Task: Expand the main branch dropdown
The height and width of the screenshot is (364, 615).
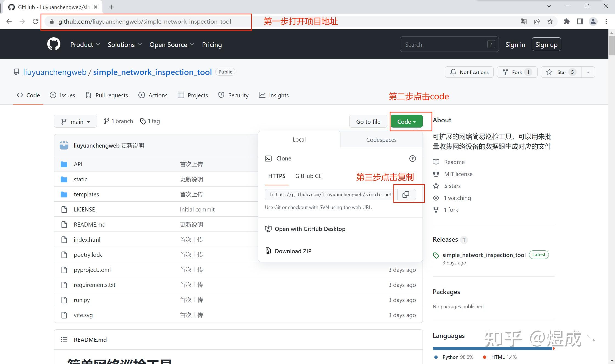Action: tap(75, 121)
